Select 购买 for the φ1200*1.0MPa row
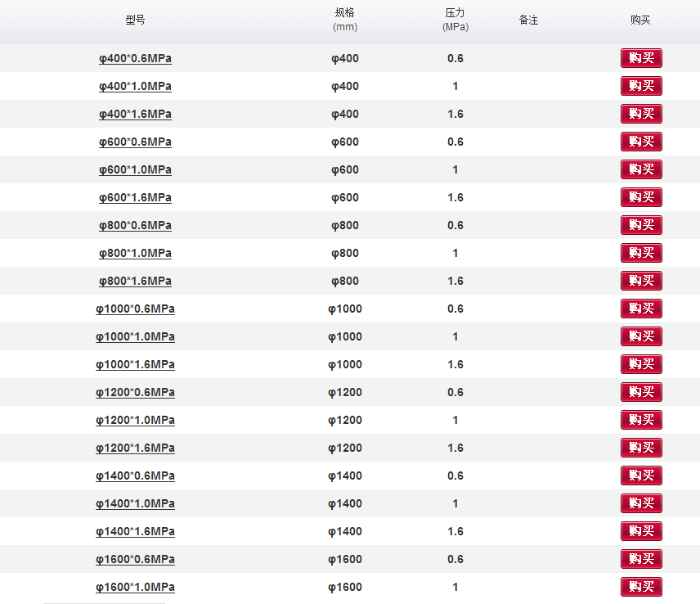Image resolution: width=700 pixels, height=604 pixels. click(x=641, y=420)
